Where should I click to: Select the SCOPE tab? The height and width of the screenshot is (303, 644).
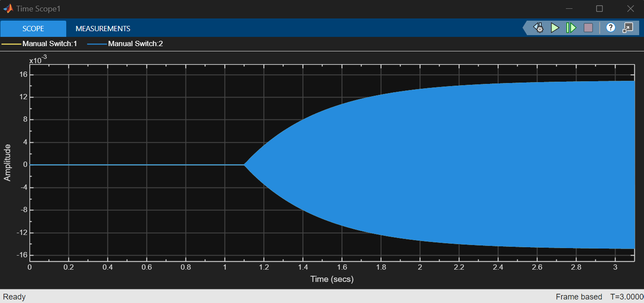point(33,29)
